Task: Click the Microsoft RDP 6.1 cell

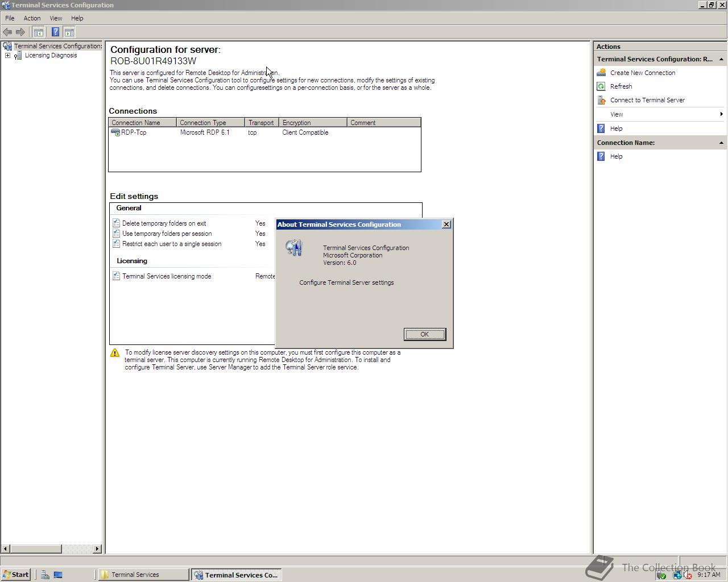Action: (x=205, y=132)
